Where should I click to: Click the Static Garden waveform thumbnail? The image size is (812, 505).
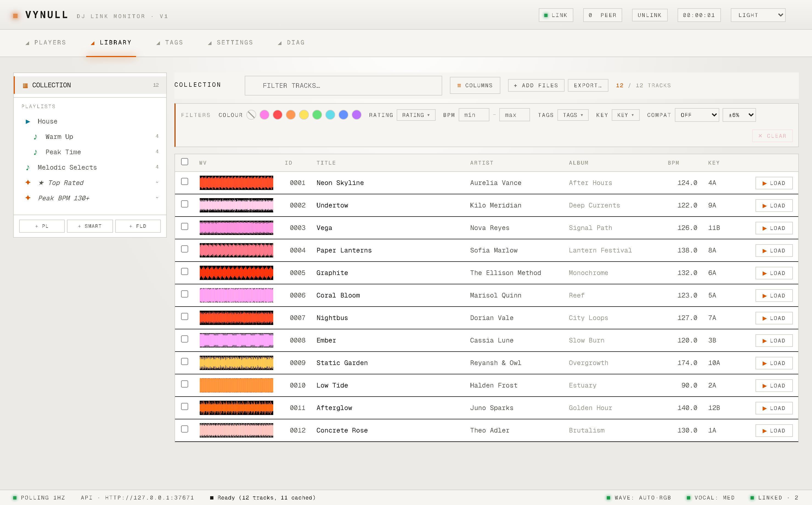coord(236,363)
